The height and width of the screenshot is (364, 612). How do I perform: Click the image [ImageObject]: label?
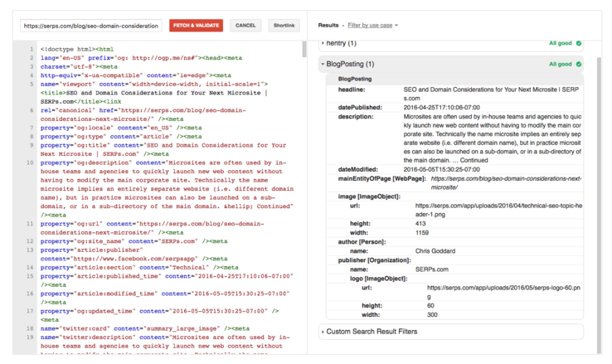pos(369,197)
